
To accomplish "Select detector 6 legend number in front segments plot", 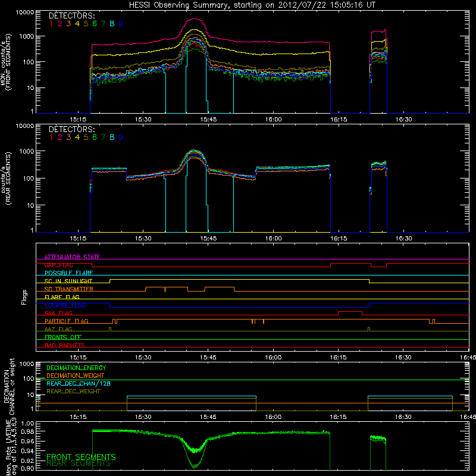I will (x=95, y=24).
